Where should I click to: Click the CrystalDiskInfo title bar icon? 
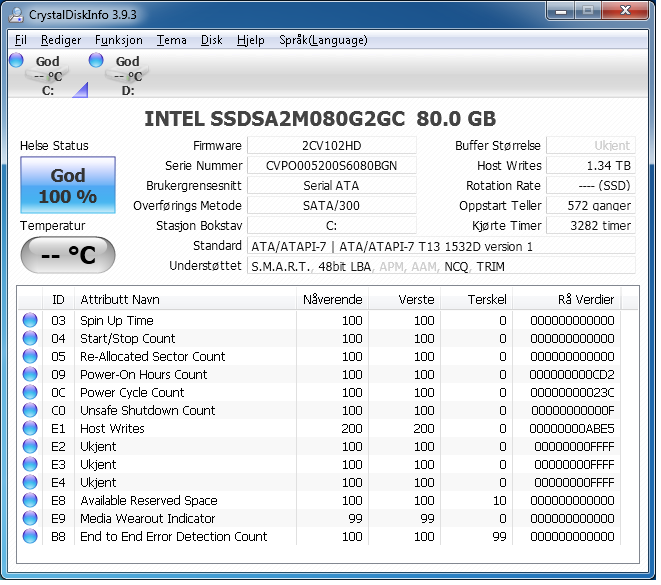[16, 15]
